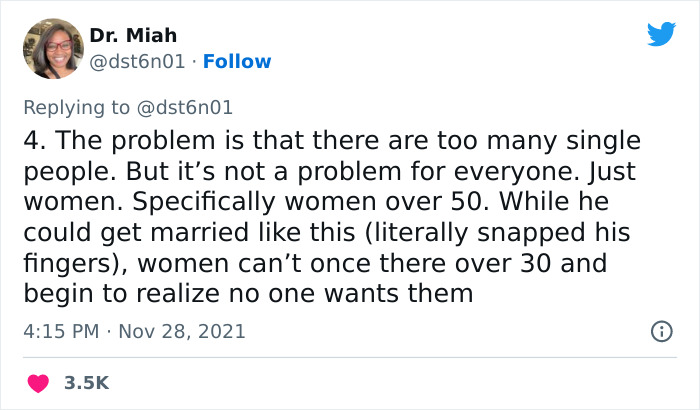Click the Dr. Miah display name

pyautogui.click(x=135, y=36)
